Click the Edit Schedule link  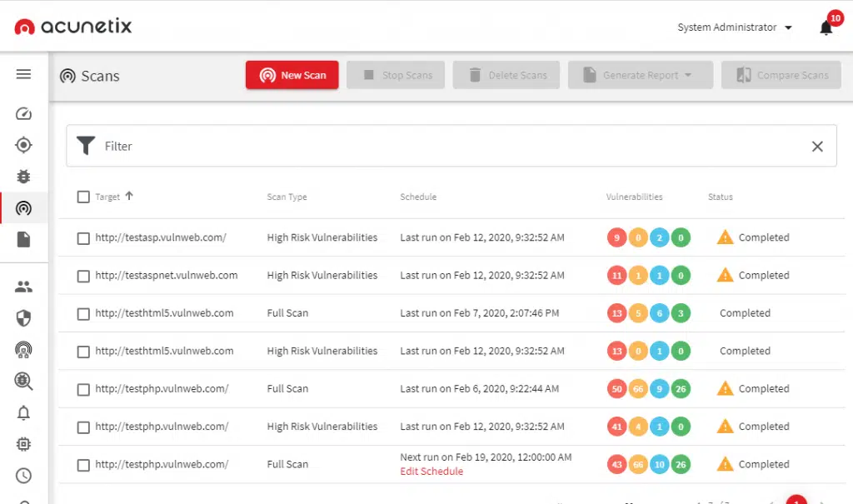point(431,472)
